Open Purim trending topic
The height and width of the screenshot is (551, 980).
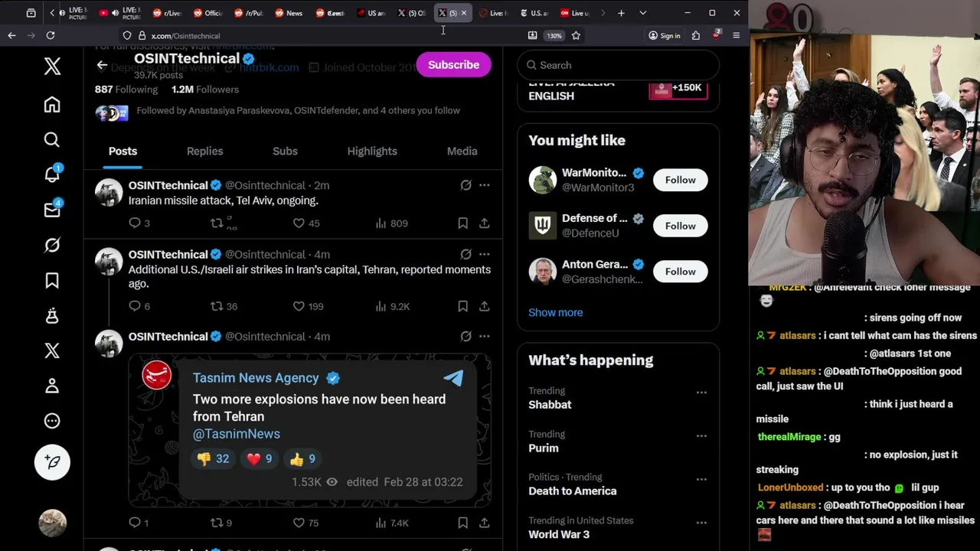(x=543, y=448)
